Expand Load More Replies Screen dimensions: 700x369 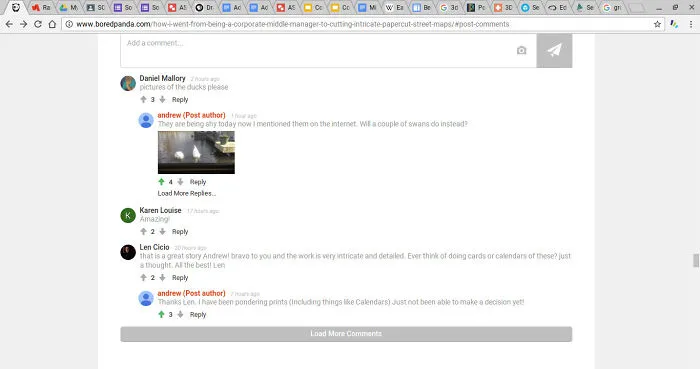pos(187,193)
